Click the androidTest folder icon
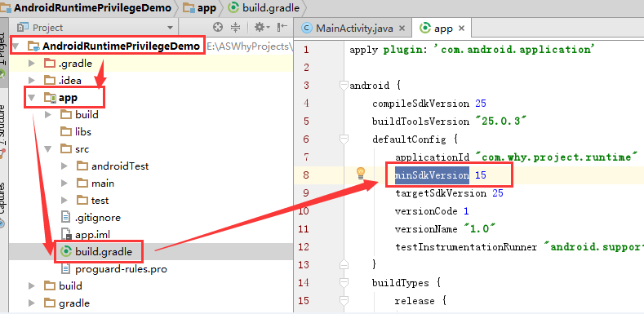 click(82, 166)
